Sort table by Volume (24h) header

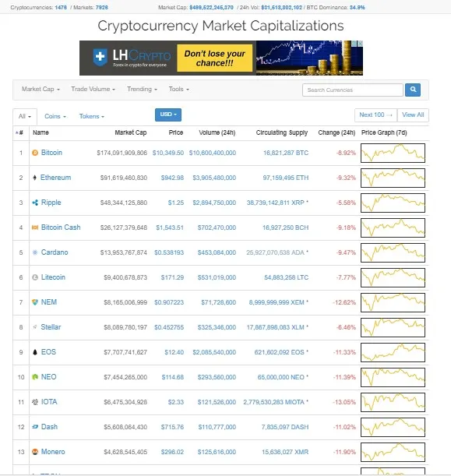[217, 132]
